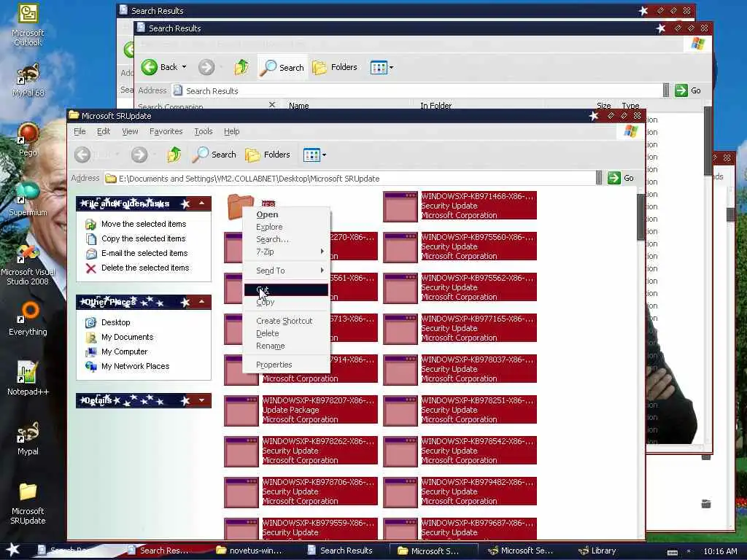Select Rename in the context menu

coord(286,346)
